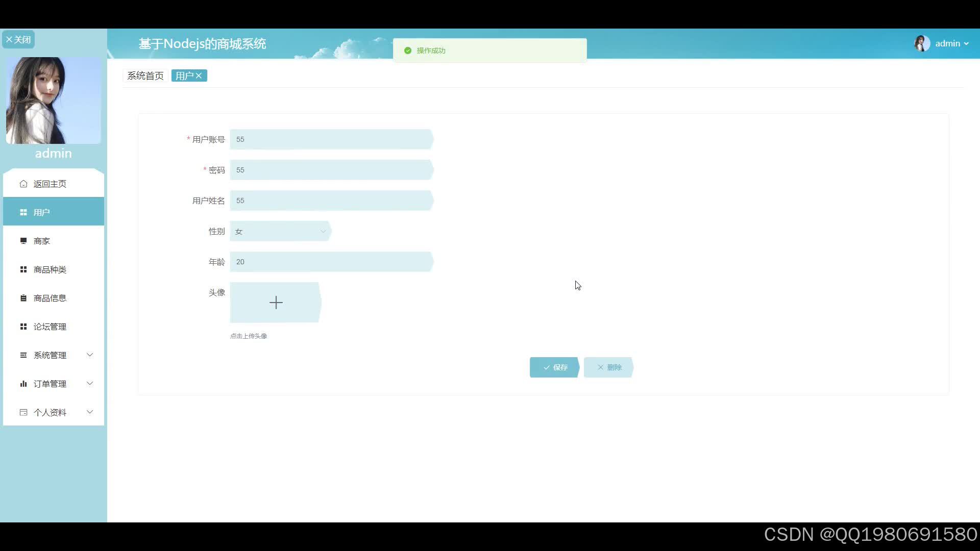Click the grid icon beside 商品种类

(x=23, y=269)
